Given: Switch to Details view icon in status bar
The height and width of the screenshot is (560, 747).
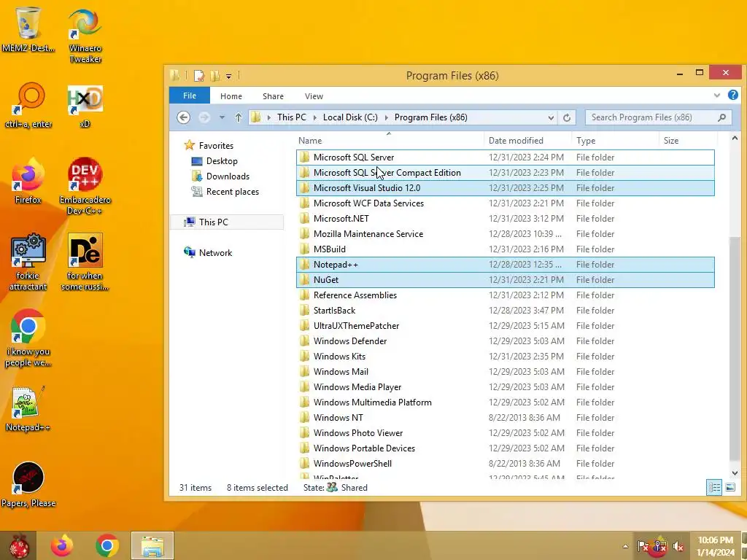Looking at the screenshot, I should [x=714, y=487].
